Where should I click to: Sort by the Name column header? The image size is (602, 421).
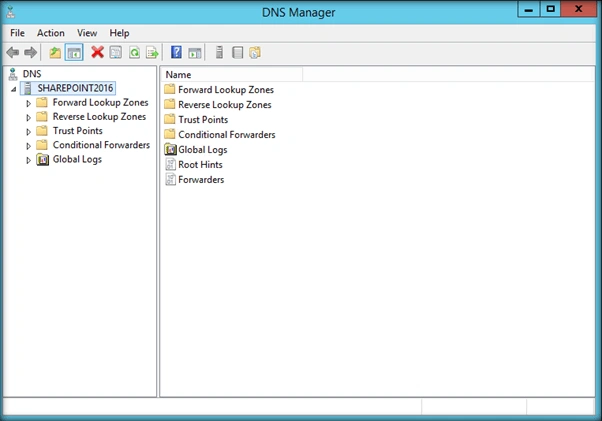232,74
